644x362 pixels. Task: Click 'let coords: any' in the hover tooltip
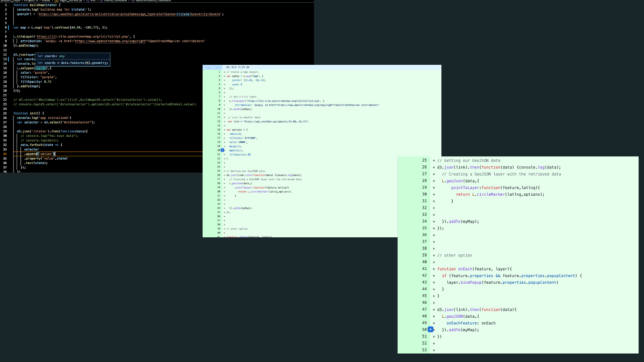[51, 56]
